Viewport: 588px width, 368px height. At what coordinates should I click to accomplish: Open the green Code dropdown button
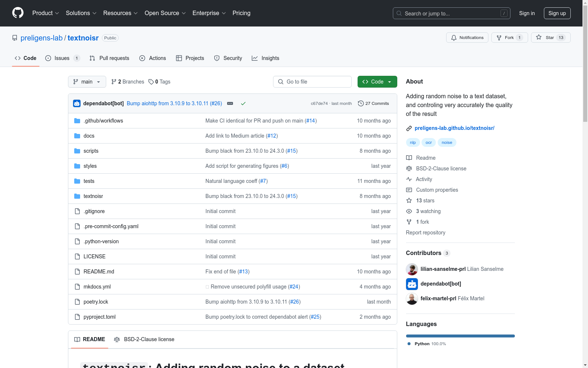(377, 82)
